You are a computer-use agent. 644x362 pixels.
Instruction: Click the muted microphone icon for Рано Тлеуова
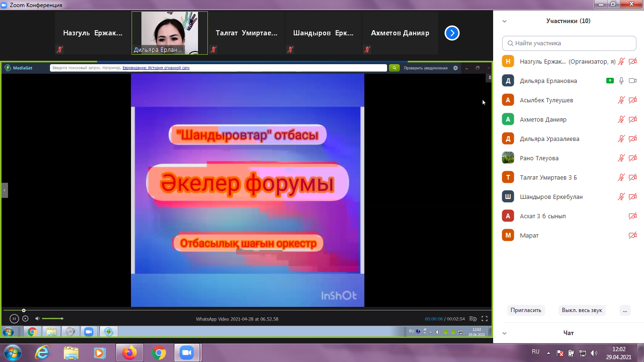tap(621, 158)
